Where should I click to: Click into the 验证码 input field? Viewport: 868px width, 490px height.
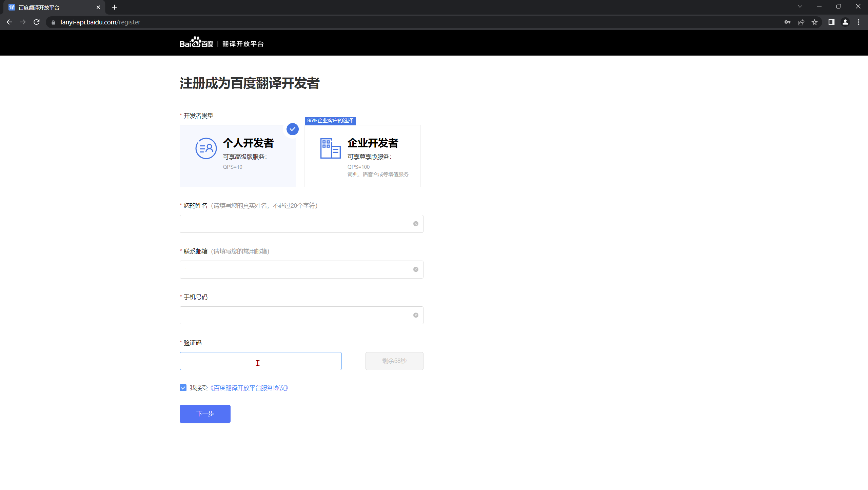tap(261, 361)
